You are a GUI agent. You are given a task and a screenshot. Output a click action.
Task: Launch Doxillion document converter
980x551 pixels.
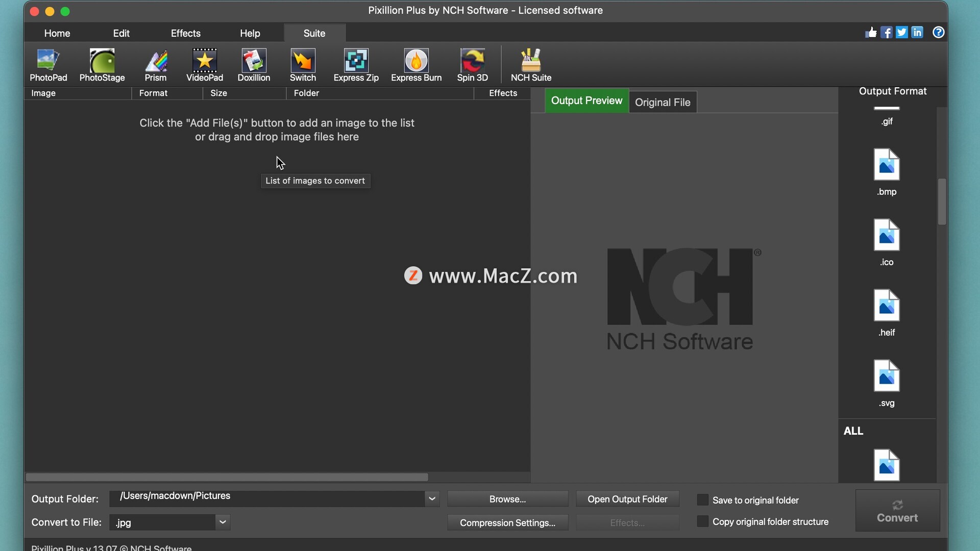[x=254, y=65]
